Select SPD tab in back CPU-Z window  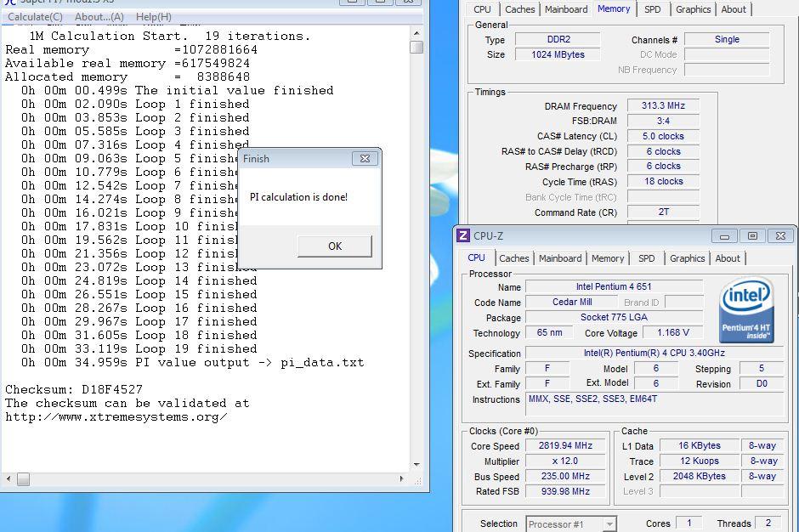coord(652,9)
